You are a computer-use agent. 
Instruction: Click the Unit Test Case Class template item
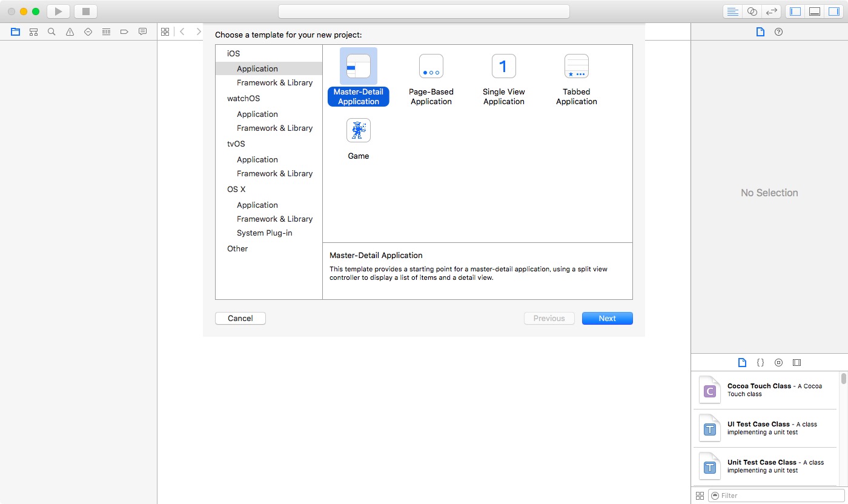765,466
